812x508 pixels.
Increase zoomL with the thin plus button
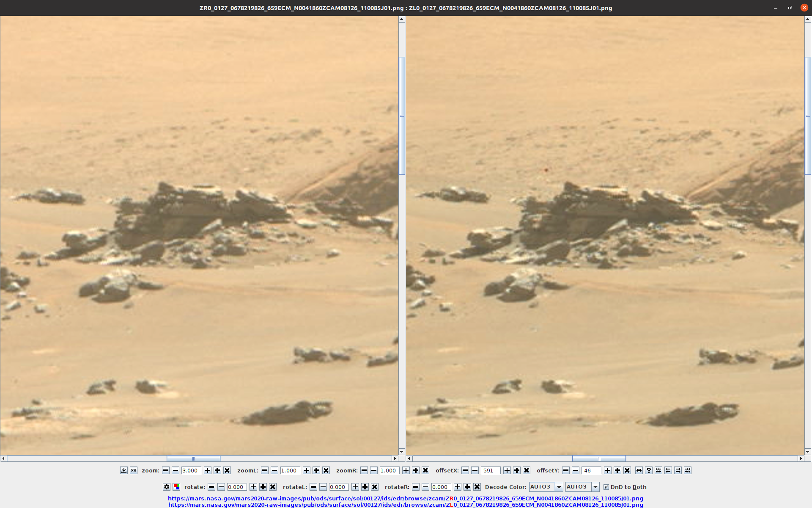point(307,470)
